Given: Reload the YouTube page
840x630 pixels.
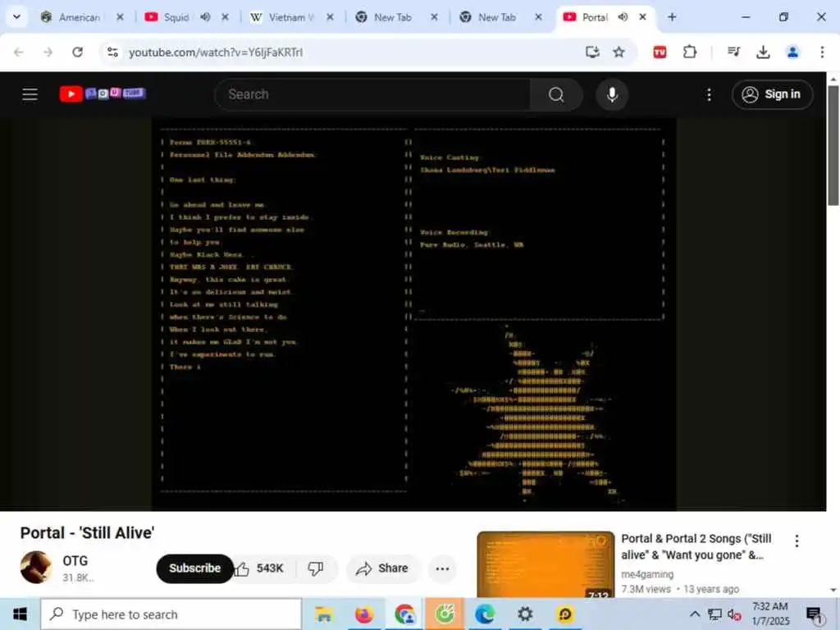Looking at the screenshot, I should [x=78, y=52].
